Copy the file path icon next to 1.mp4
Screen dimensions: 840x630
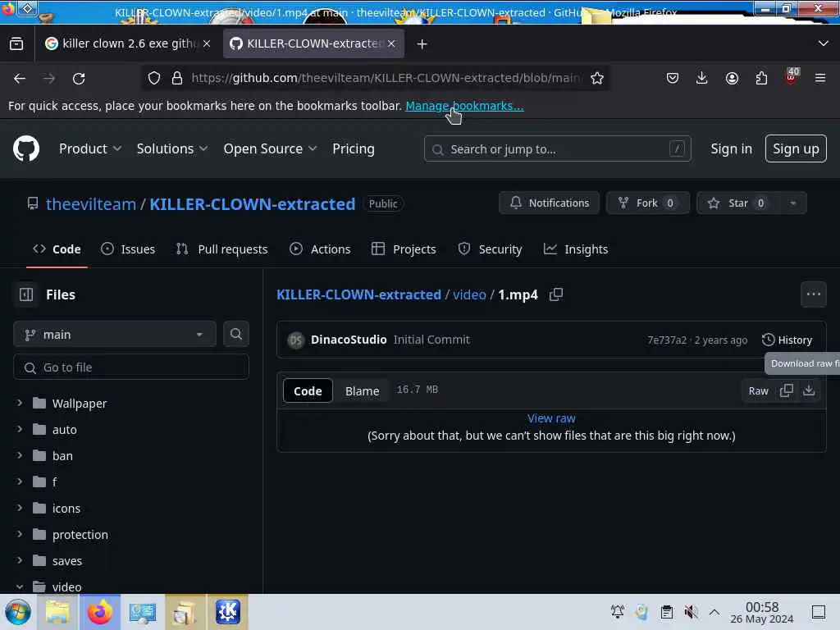(556, 294)
